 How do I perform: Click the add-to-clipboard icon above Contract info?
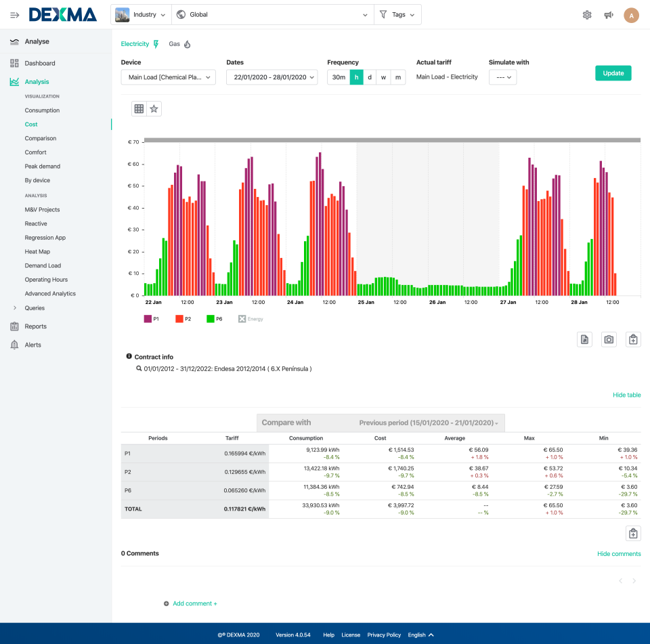pyautogui.click(x=633, y=339)
